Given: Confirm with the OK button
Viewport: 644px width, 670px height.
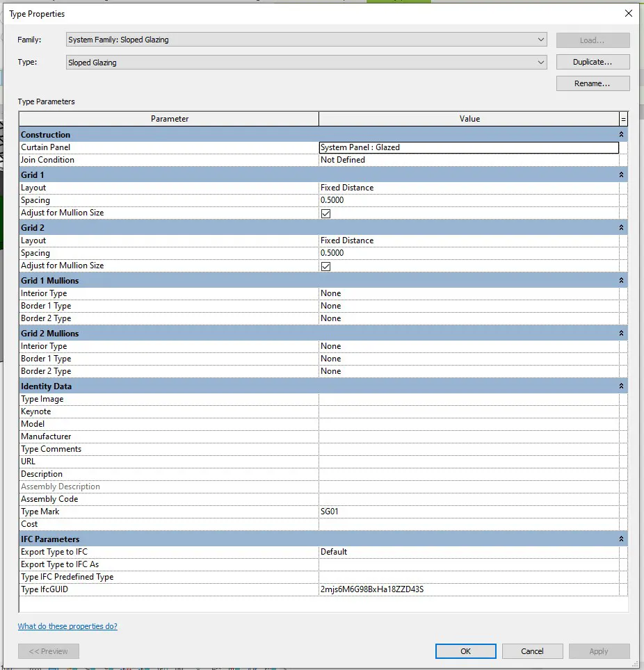Looking at the screenshot, I should (x=466, y=651).
